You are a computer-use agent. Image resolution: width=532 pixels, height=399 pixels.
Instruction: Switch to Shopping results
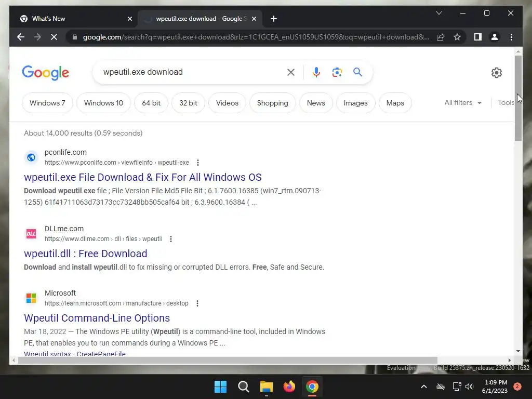tap(272, 103)
